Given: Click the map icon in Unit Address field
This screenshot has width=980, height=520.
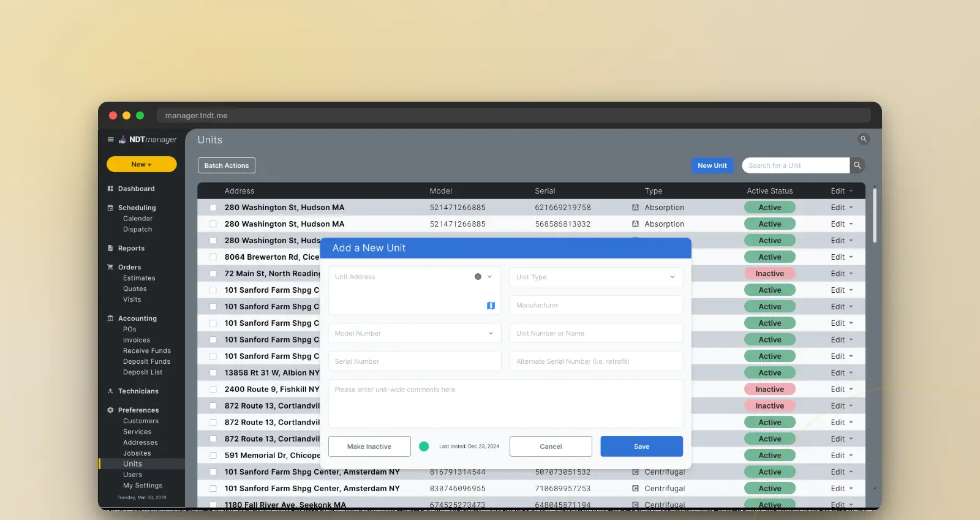Looking at the screenshot, I should (x=491, y=306).
